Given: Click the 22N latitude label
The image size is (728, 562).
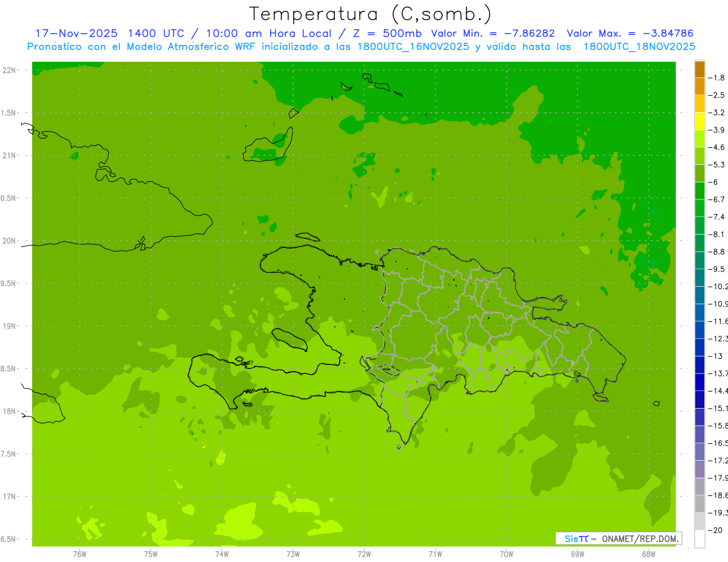Looking at the screenshot, I should pyautogui.click(x=10, y=70).
